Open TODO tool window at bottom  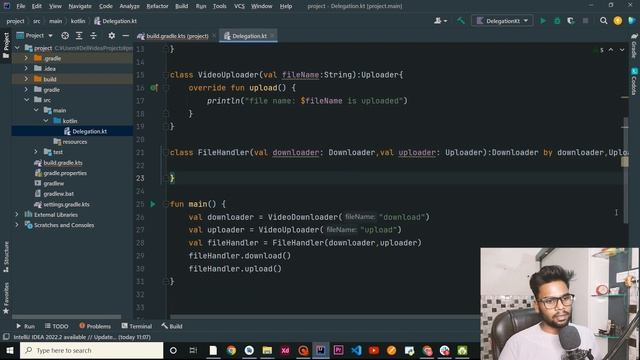point(57,326)
